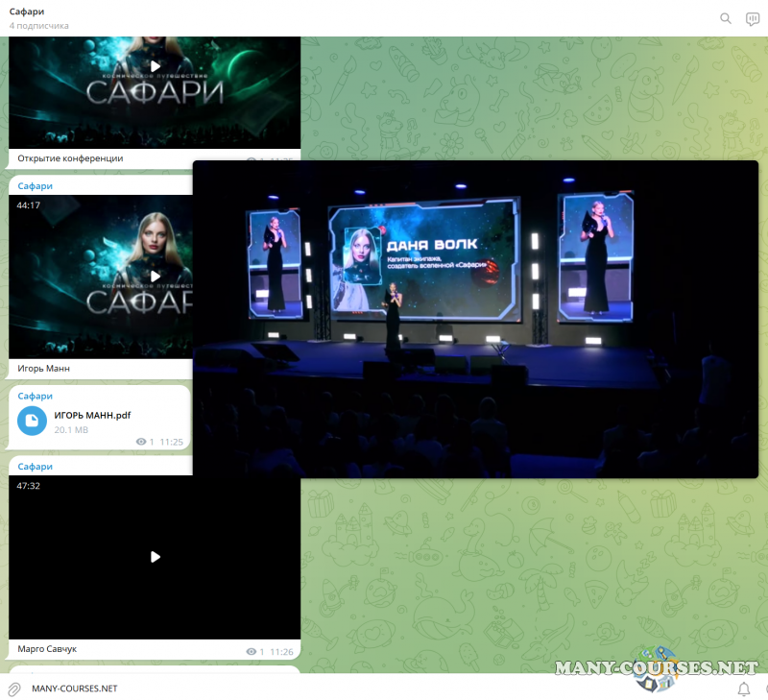Click Сафари sender name above 44:17 video
Screen dimensions: 768x700
coord(35,185)
